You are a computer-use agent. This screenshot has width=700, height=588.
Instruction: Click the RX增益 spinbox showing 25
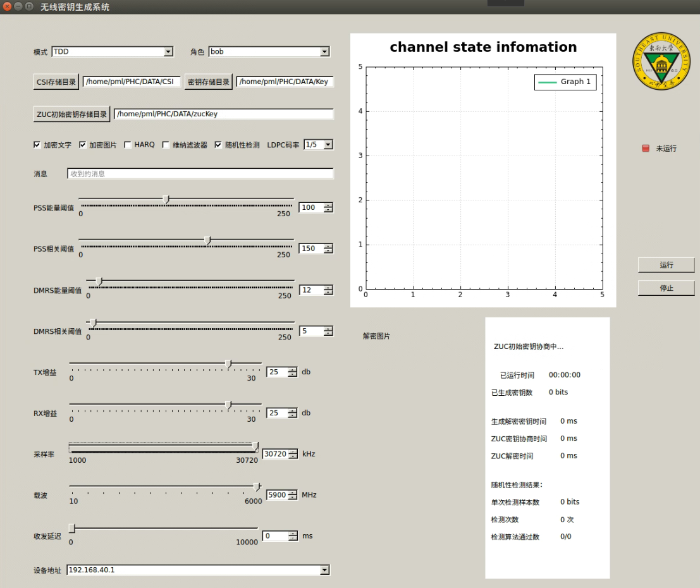(281, 413)
